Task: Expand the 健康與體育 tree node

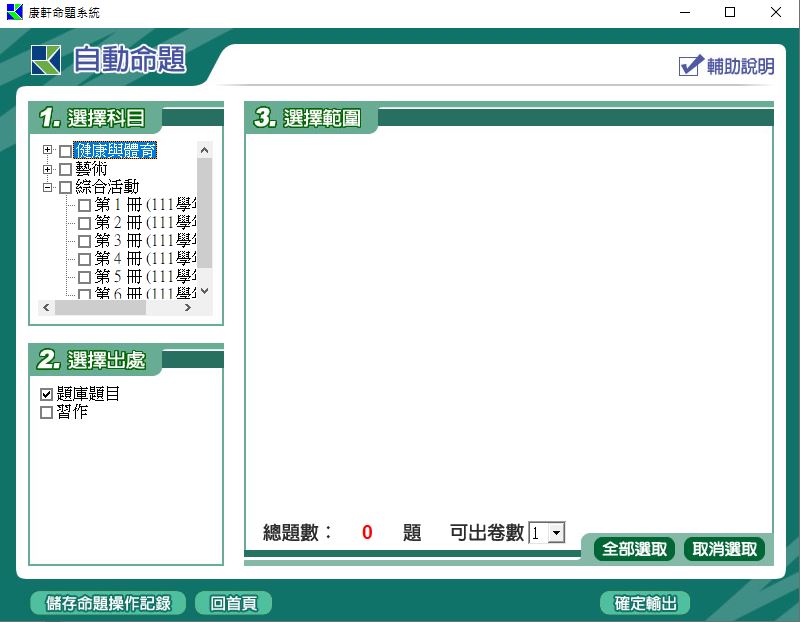Action: point(47,151)
